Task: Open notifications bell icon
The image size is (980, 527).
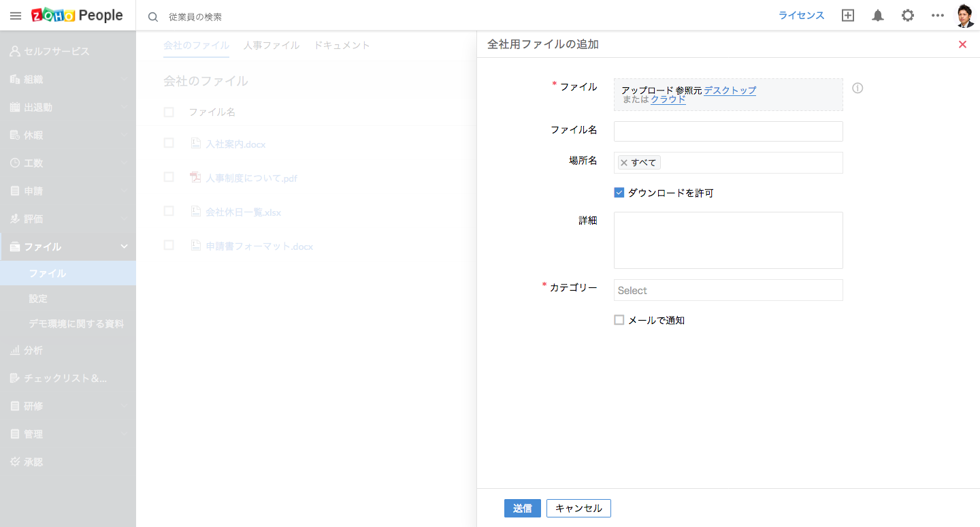Action: point(878,16)
